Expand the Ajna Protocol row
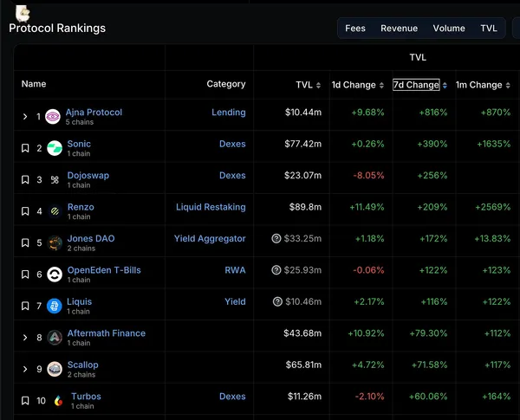 25,117
